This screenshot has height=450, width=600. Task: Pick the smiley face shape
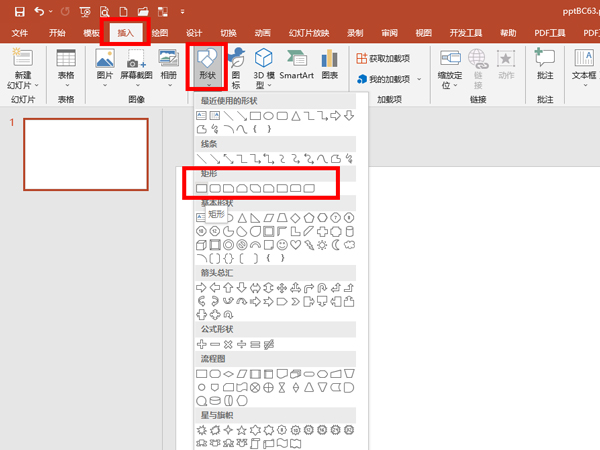pos(283,243)
